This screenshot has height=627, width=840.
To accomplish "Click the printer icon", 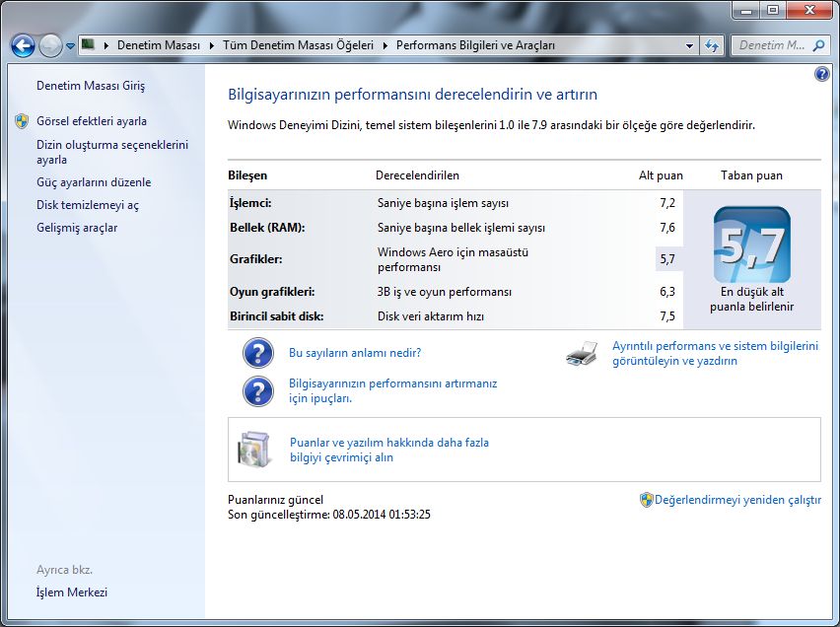I will [582, 353].
